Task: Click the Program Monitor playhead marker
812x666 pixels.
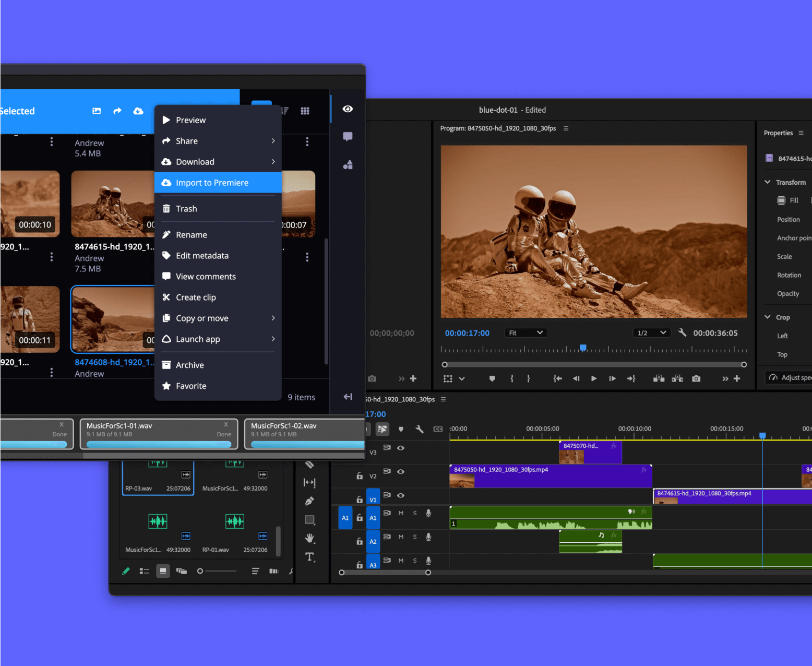Action: pyautogui.click(x=583, y=348)
